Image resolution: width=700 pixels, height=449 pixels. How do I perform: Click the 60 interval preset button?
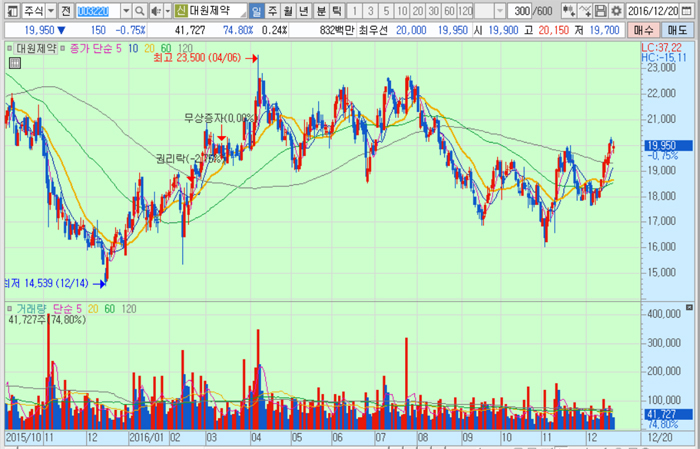pyautogui.click(x=448, y=10)
